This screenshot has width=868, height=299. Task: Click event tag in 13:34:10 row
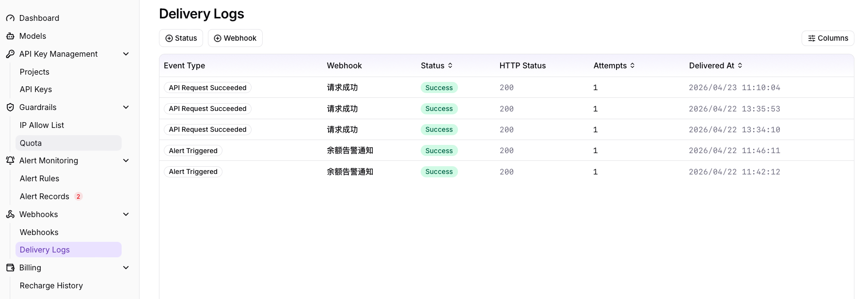207,129
